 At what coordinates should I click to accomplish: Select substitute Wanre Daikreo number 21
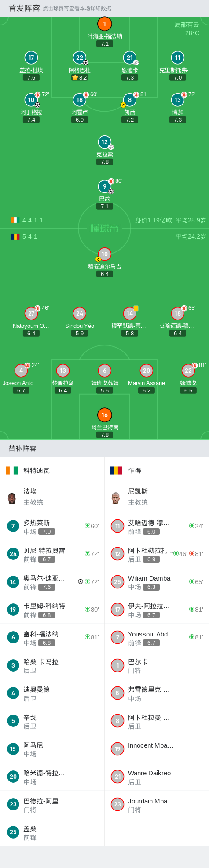pyautogui.click(x=157, y=777)
